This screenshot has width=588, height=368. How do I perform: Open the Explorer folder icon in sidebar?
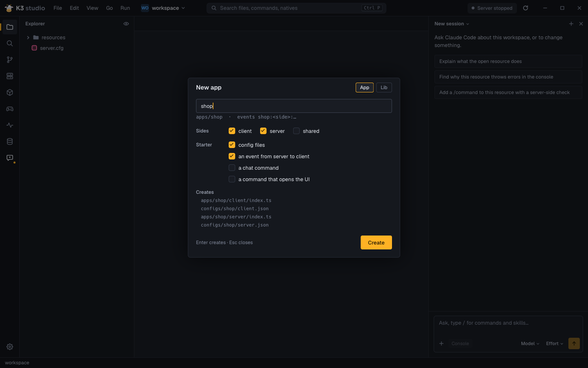coord(10,27)
